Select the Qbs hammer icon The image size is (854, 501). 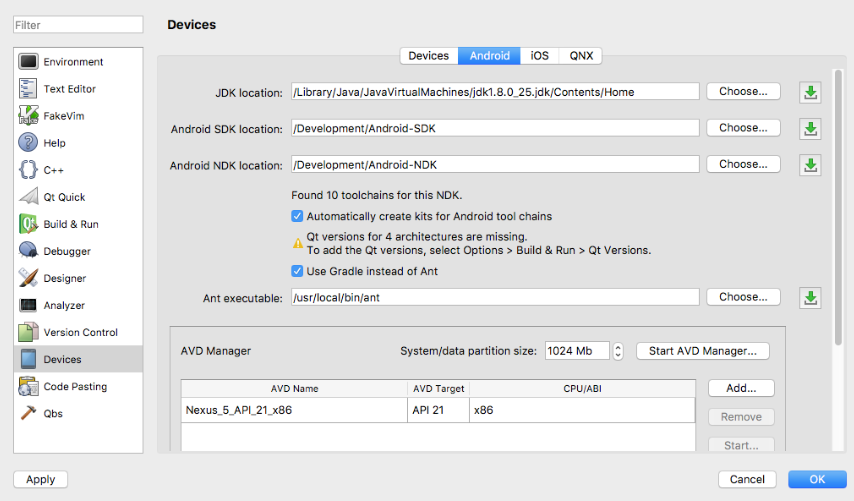tap(28, 413)
